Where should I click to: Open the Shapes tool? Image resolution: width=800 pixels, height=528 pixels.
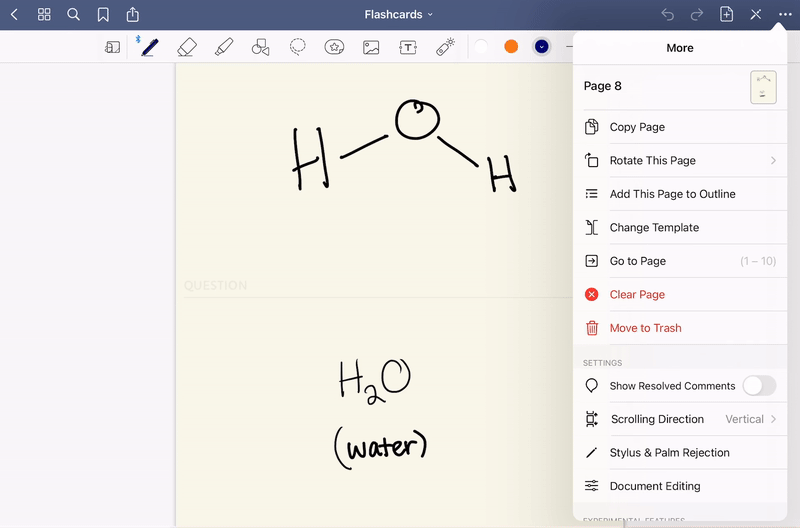point(261,47)
